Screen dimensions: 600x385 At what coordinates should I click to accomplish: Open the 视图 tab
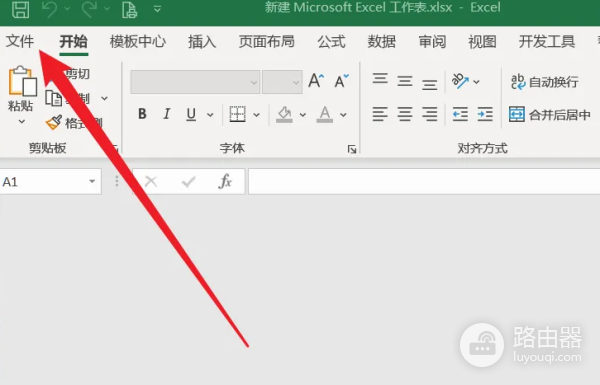483,41
